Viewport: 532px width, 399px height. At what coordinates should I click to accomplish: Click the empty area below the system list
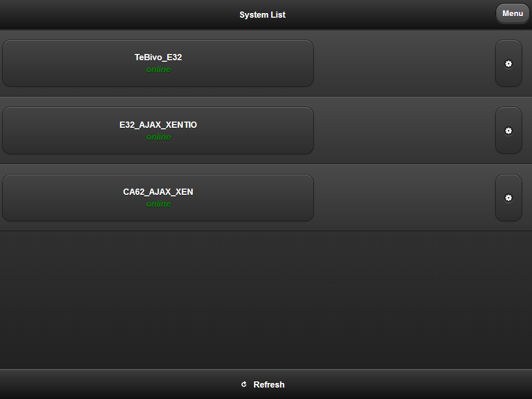tap(266, 300)
